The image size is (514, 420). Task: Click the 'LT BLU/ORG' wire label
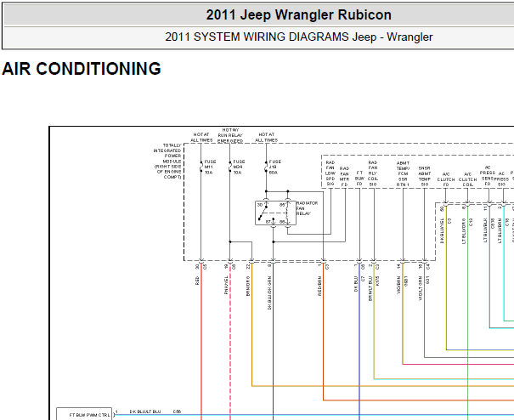coord(464,231)
